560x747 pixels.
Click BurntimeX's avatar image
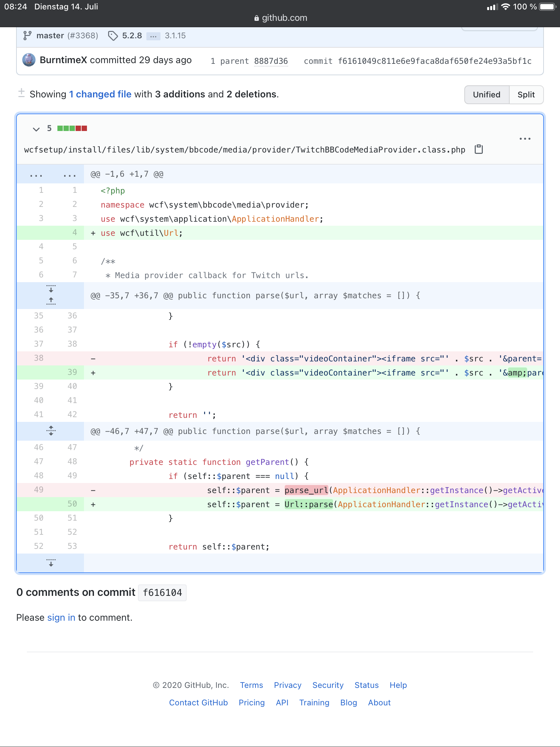(x=29, y=60)
